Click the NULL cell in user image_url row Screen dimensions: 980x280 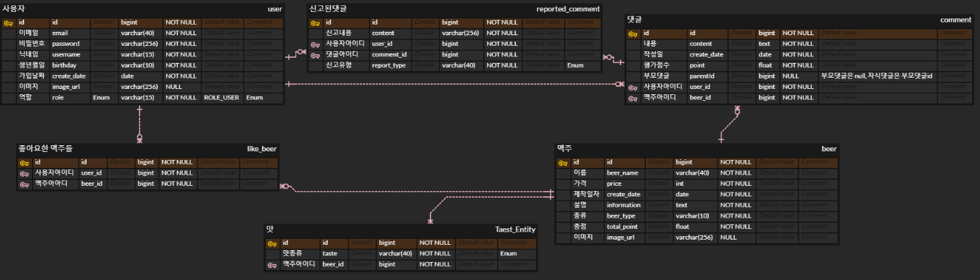pos(182,87)
